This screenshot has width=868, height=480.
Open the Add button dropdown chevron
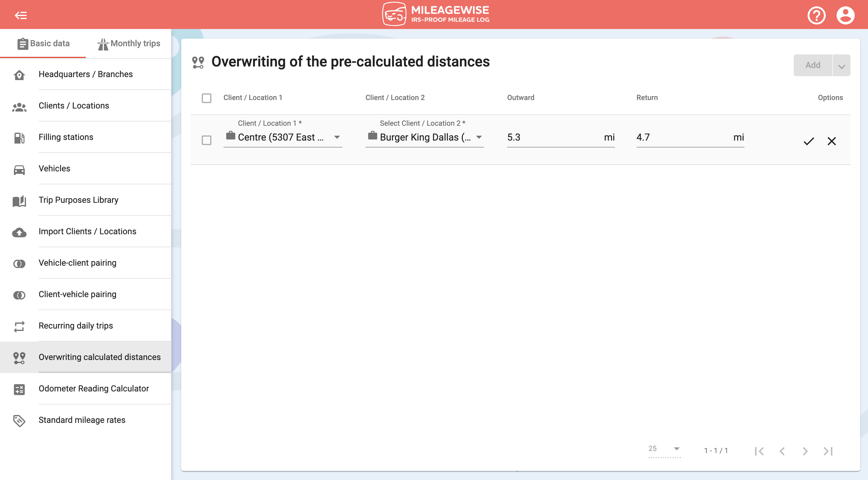point(841,65)
